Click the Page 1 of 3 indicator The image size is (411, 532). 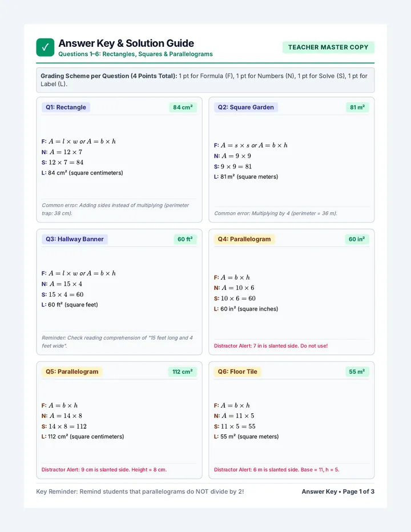click(358, 491)
